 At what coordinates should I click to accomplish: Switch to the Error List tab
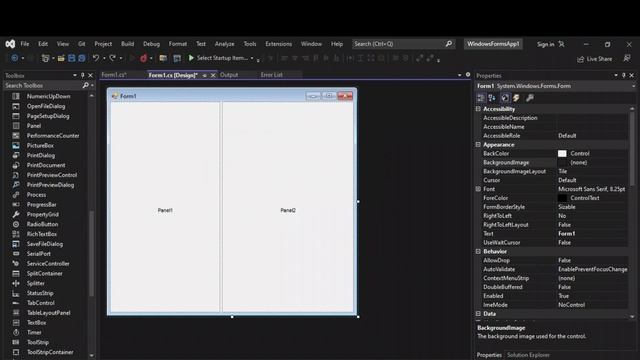pos(271,75)
